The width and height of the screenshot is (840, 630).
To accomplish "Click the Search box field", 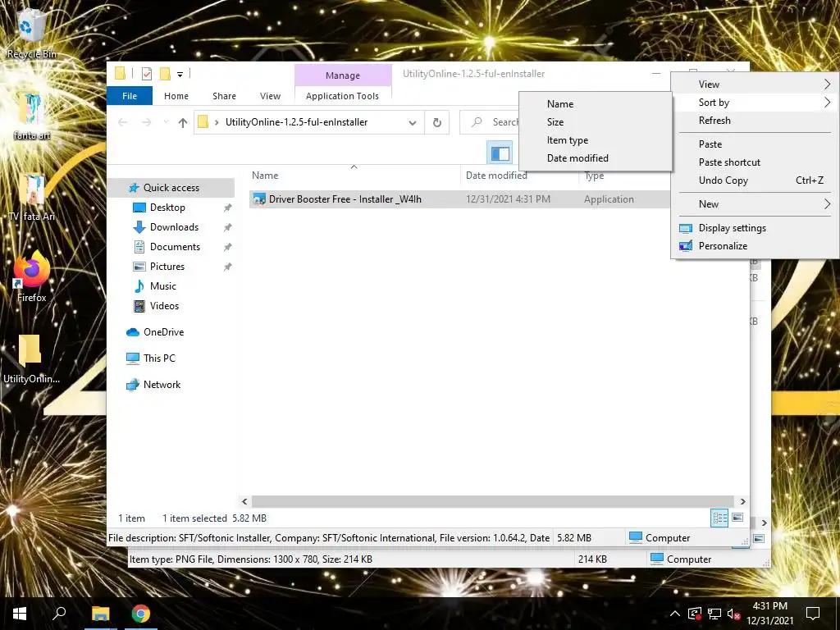I will click(491, 123).
